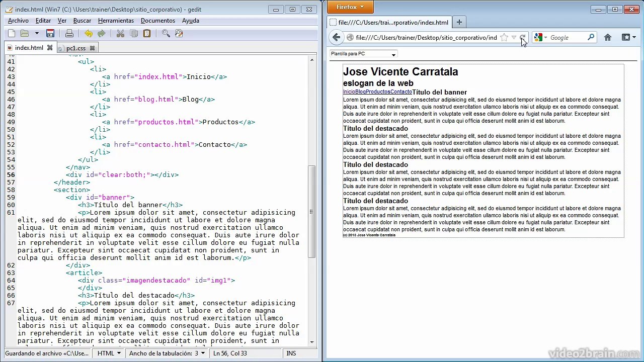Open the HTML language selector in status bar
Image resolution: width=644 pixels, height=362 pixels.
point(109,353)
